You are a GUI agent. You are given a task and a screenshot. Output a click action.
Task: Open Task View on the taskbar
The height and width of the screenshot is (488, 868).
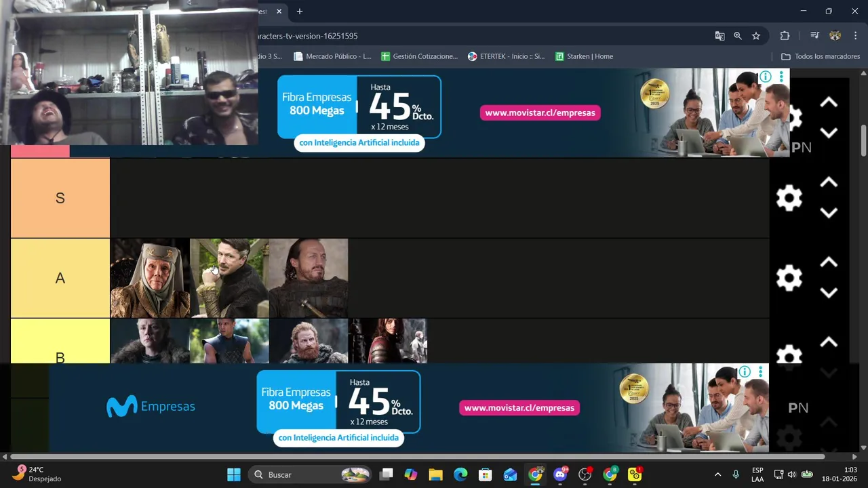pyautogui.click(x=386, y=474)
